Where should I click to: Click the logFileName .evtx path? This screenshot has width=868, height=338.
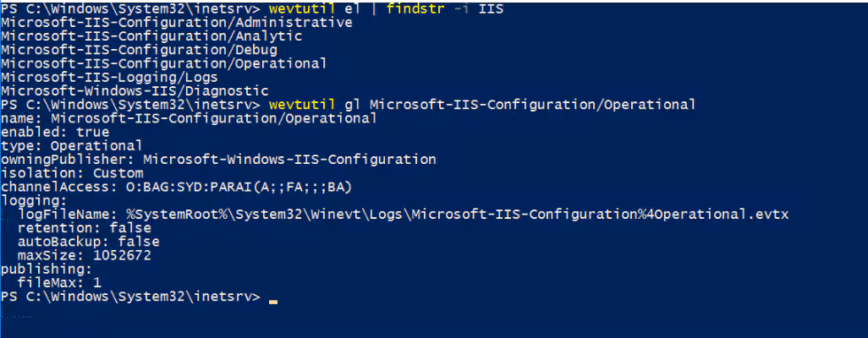coord(457,215)
